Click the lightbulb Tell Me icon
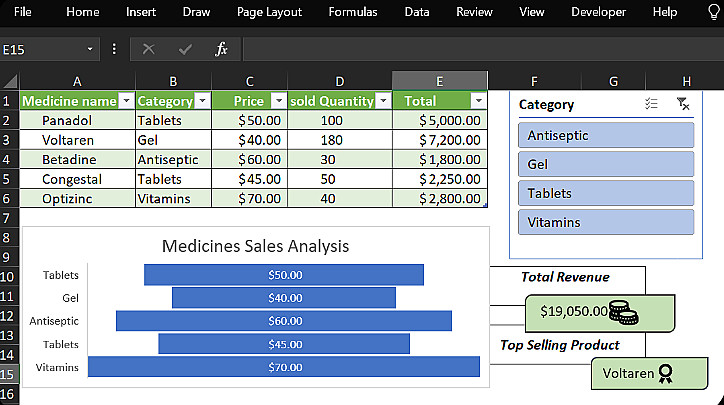 click(x=713, y=12)
